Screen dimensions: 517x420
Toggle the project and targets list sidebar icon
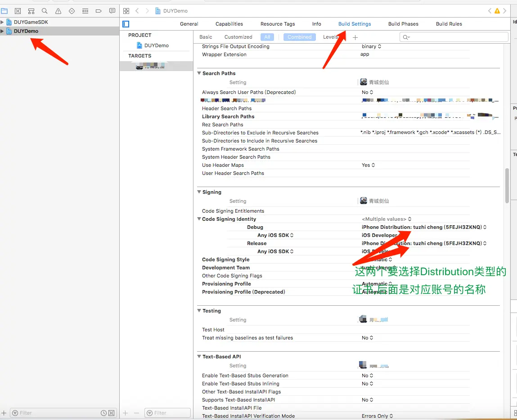pyautogui.click(x=126, y=24)
